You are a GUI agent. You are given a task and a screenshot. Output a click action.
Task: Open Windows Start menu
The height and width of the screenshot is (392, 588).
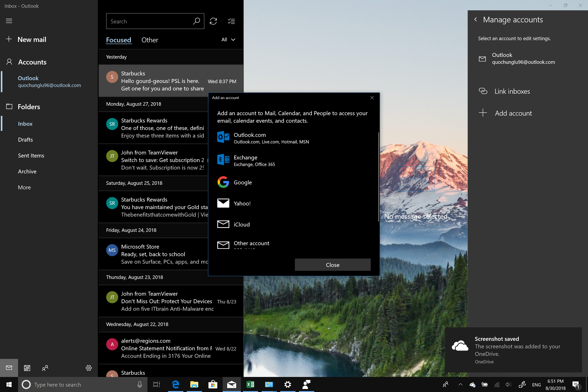(9, 384)
